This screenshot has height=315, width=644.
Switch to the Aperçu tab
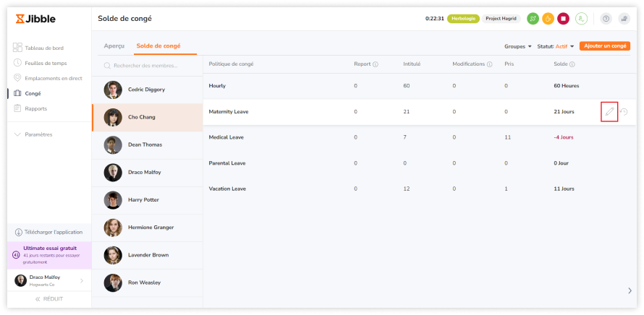[114, 46]
